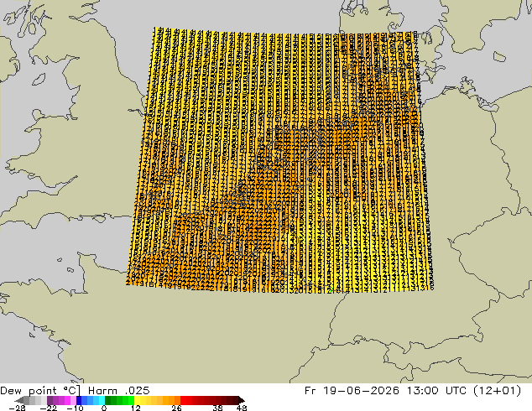
Task: Select the legend label '-22'
Action: tap(48, 408)
